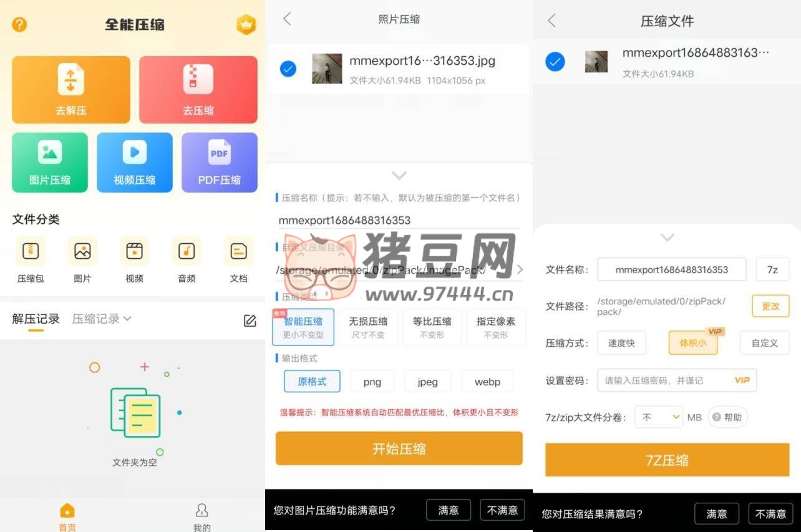
Task: Switch to the 解压记录 tab
Action: [x=36, y=319]
